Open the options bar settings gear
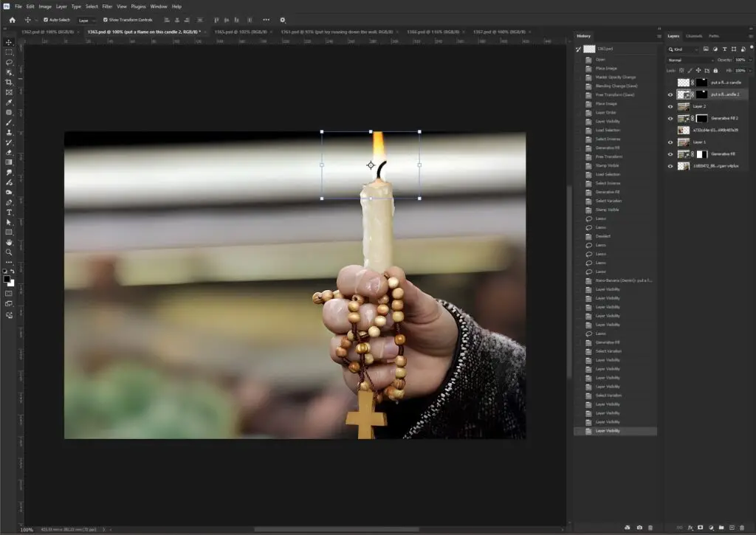 pyautogui.click(x=282, y=20)
